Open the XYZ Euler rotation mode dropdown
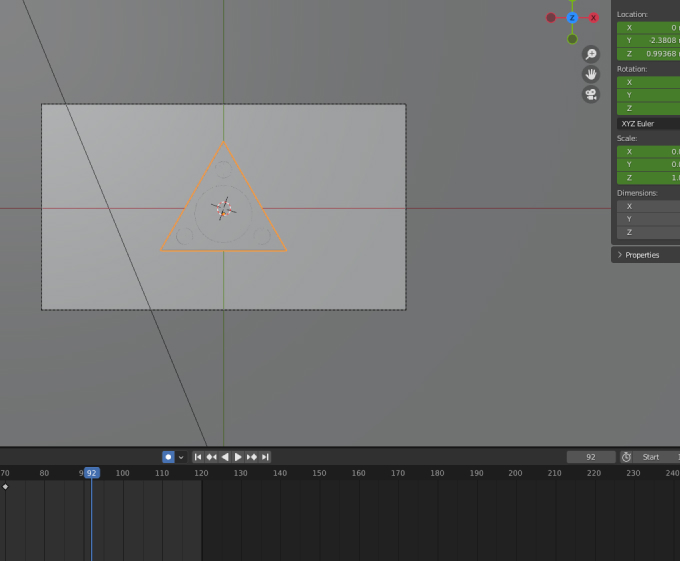Screen dimensions: 680x561 648,124
